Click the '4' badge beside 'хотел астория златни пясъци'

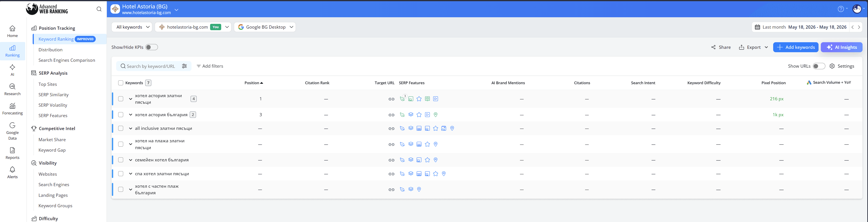click(x=194, y=99)
